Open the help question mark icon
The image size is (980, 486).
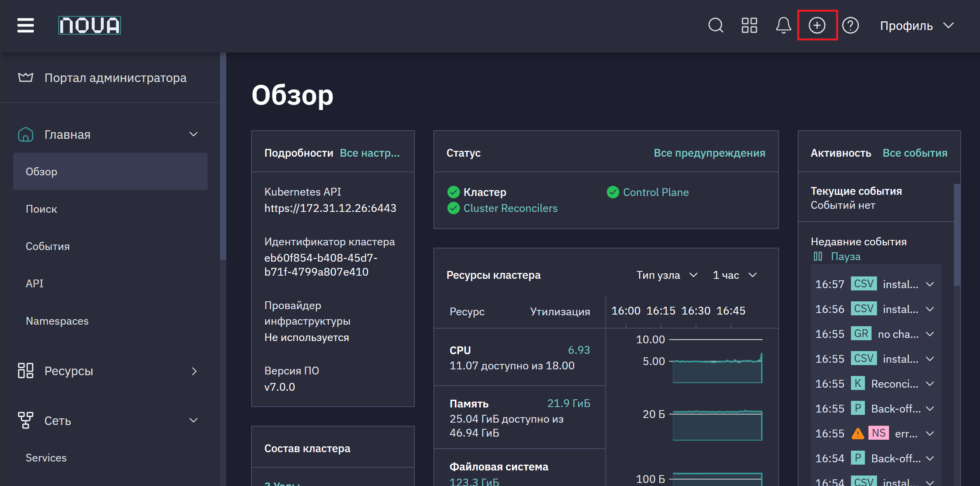tap(851, 26)
